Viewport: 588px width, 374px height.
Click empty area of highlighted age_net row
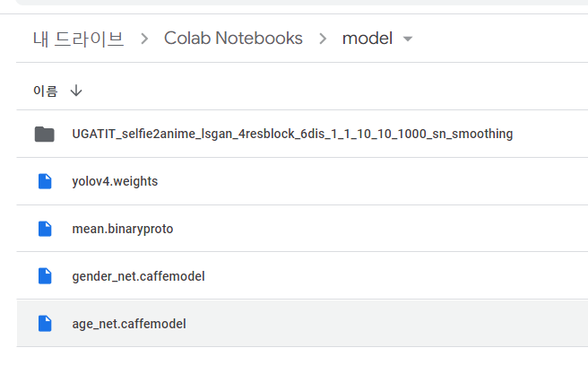coord(386,324)
